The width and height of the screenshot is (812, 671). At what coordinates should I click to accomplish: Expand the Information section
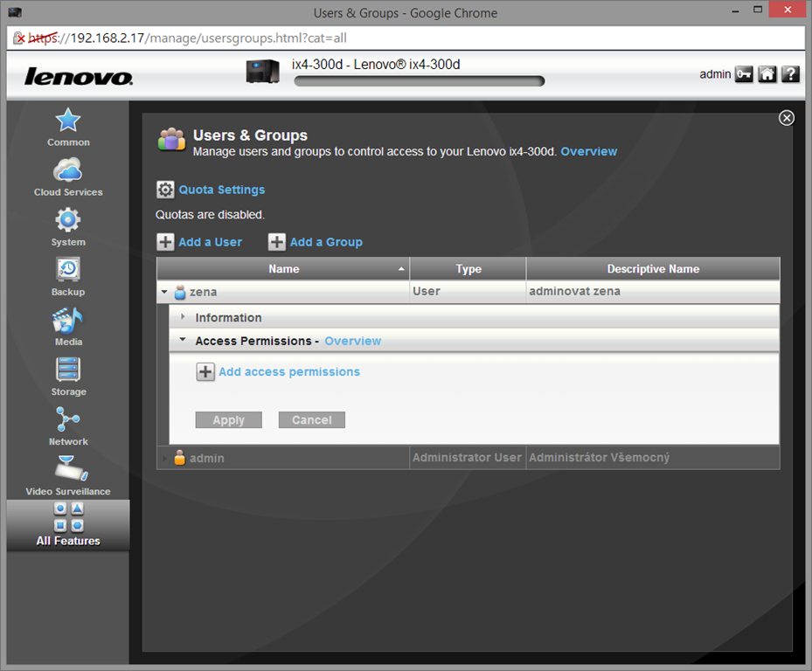pos(183,317)
